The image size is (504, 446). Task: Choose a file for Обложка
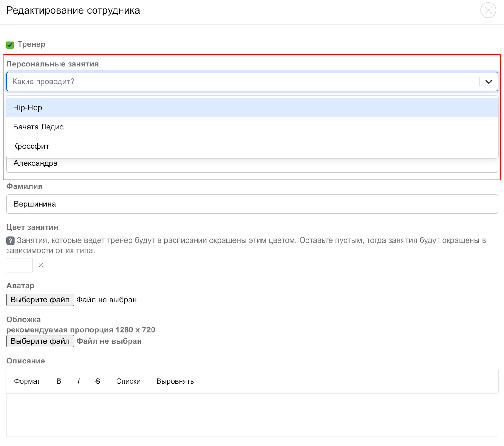click(x=40, y=341)
